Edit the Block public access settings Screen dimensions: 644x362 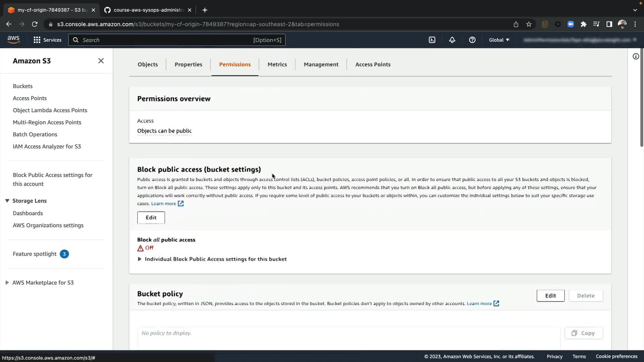[151, 218]
